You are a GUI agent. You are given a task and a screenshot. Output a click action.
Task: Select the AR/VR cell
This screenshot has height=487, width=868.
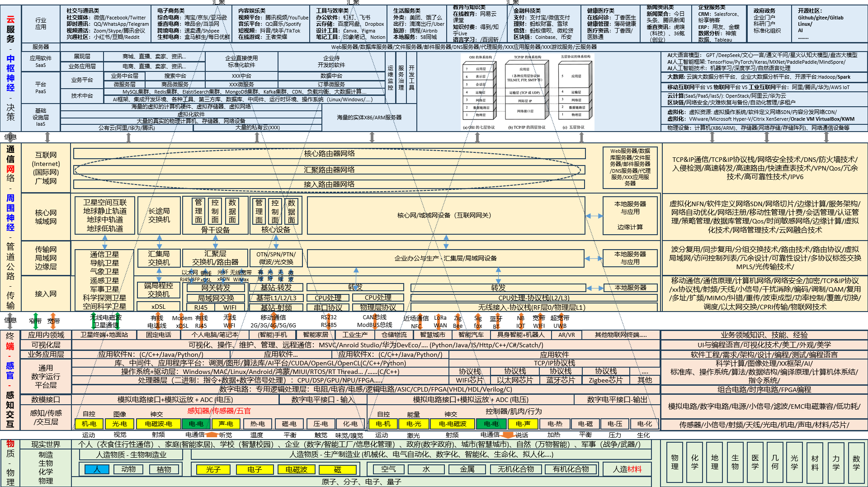point(566,335)
